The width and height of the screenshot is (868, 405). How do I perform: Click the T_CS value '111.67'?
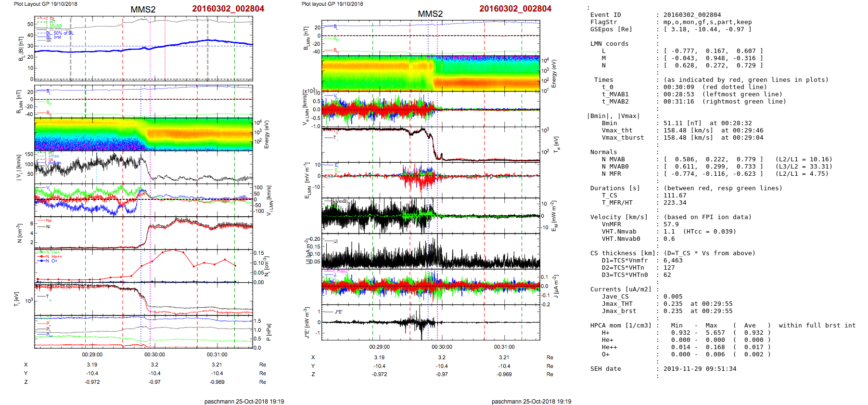pyautogui.click(x=675, y=196)
